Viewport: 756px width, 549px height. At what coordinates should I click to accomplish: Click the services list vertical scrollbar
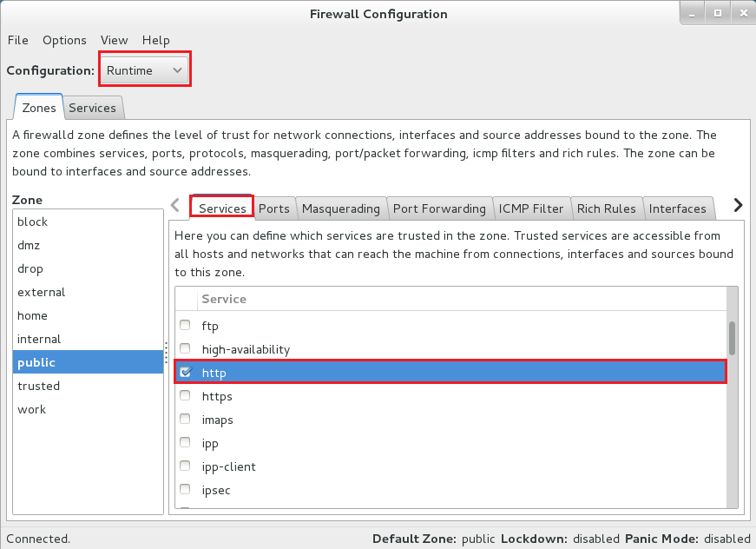(x=732, y=339)
